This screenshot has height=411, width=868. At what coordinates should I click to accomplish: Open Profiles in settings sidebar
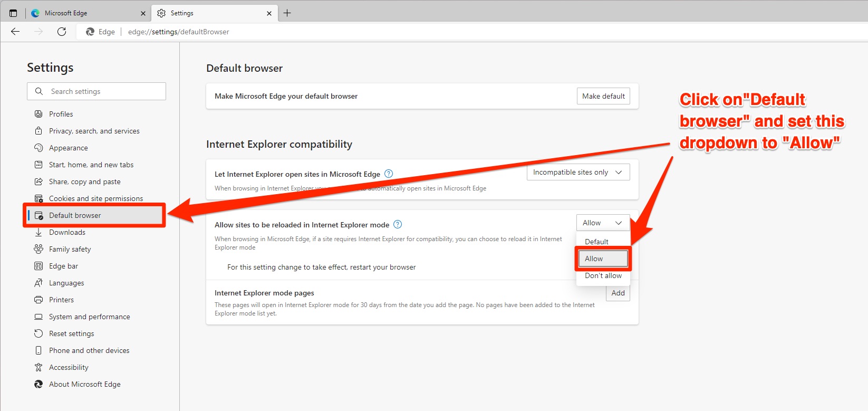click(61, 114)
